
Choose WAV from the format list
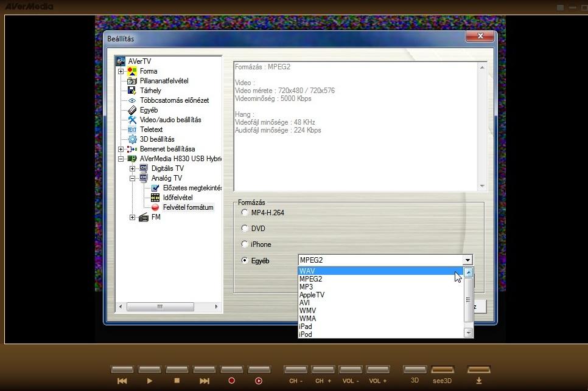click(380, 271)
